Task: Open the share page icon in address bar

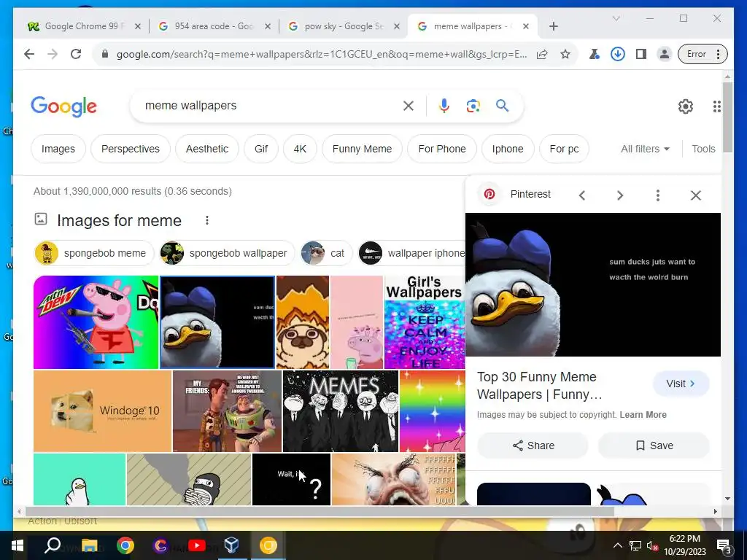Action: tap(542, 54)
